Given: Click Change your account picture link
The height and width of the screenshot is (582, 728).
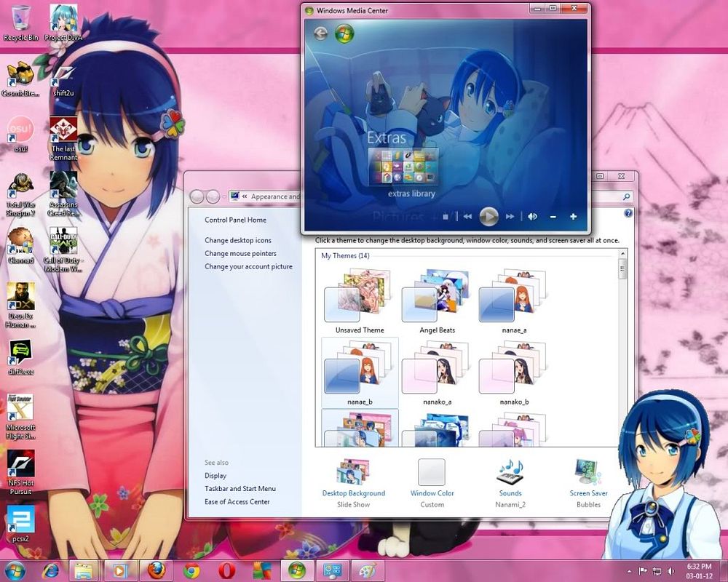Looking at the screenshot, I should click(x=248, y=266).
